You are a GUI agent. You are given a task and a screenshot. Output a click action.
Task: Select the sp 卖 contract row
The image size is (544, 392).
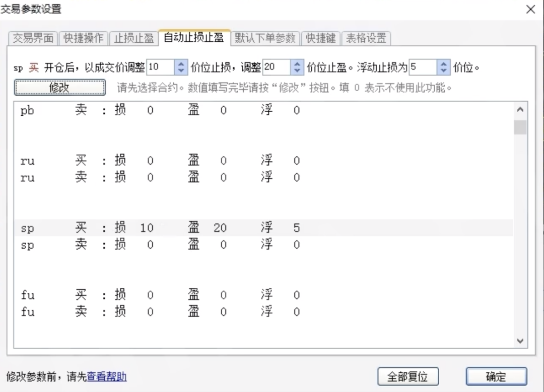[151, 245]
